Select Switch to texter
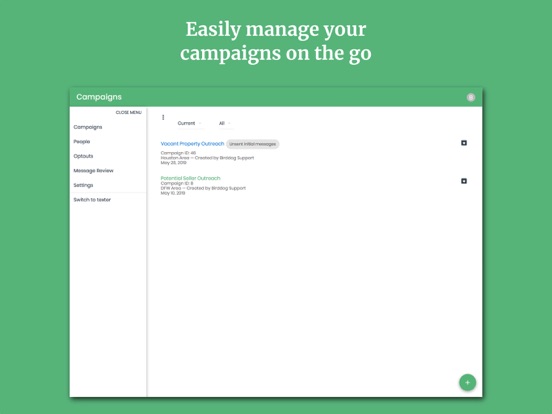 point(92,200)
